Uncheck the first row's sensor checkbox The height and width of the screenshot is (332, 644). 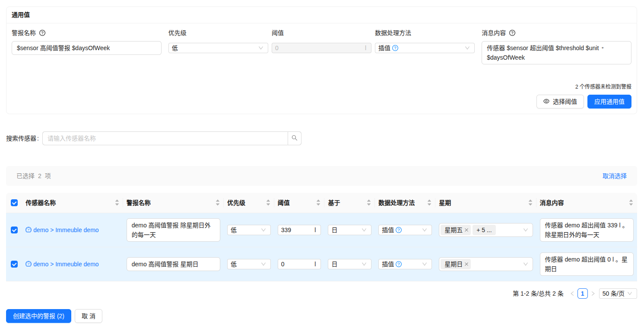(14, 230)
